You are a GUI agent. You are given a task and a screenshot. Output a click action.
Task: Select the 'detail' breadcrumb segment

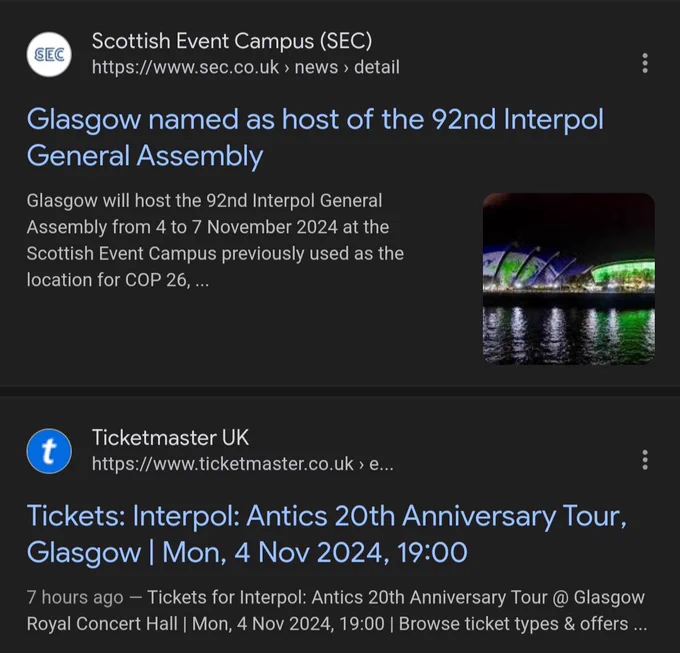pos(377,67)
